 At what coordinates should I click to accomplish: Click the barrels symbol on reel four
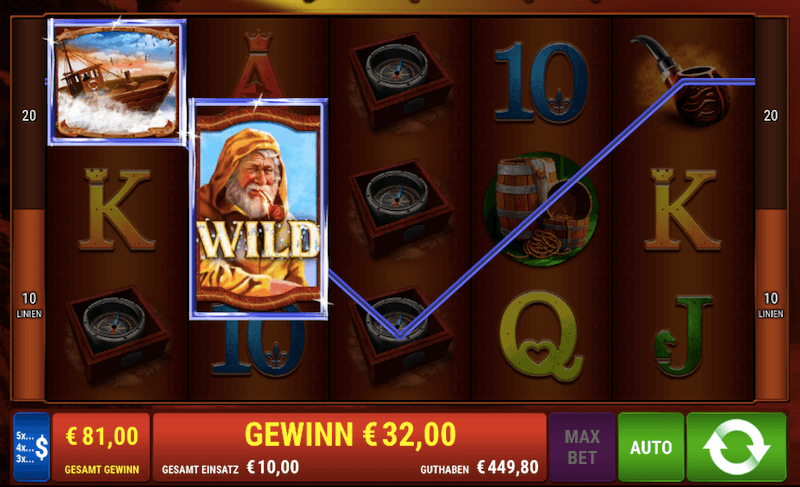tap(541, 209)
